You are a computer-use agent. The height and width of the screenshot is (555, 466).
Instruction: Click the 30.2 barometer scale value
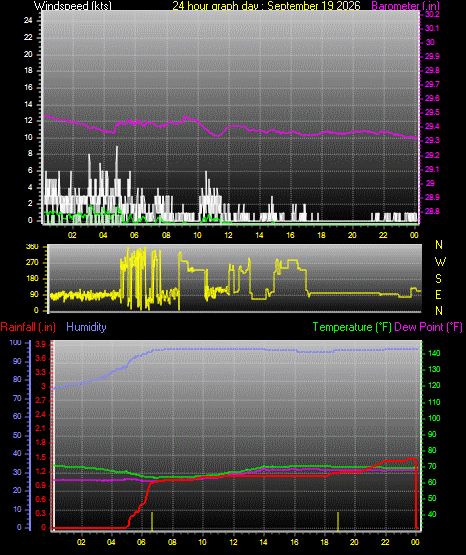pyautogui.click(x=432, y=14)
